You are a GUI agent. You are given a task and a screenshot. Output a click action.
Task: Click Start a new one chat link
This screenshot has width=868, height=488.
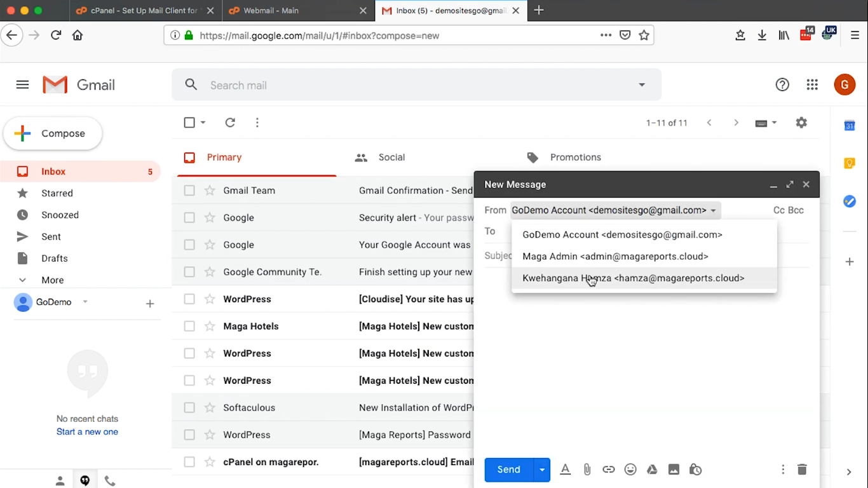pos(87,432)
